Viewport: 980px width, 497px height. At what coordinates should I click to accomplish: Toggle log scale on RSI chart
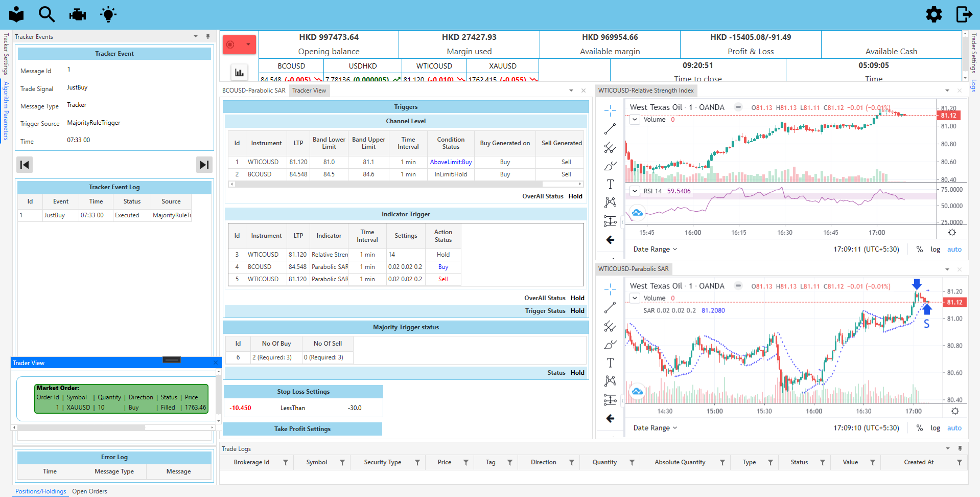[935, 250]
